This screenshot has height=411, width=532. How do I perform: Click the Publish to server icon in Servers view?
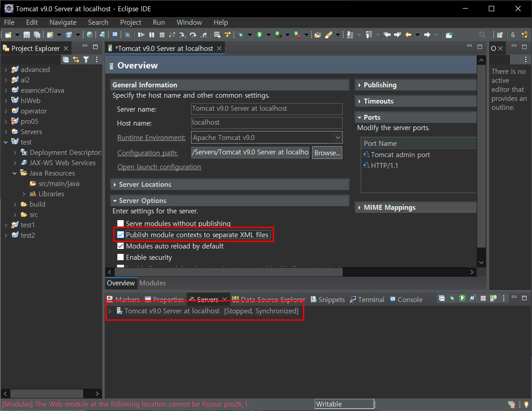click(493, 298)
